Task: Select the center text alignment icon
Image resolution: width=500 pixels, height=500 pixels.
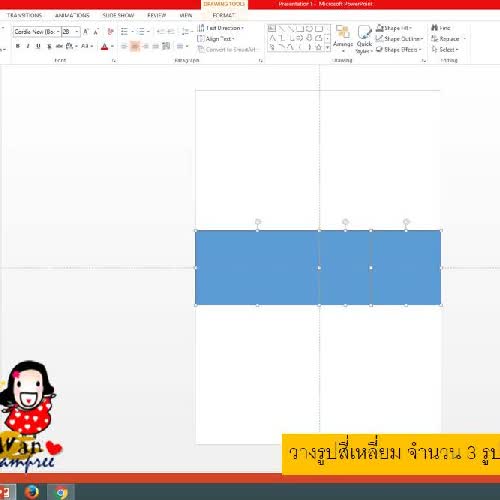Action: pyautogui.click(x=135, y=46)
